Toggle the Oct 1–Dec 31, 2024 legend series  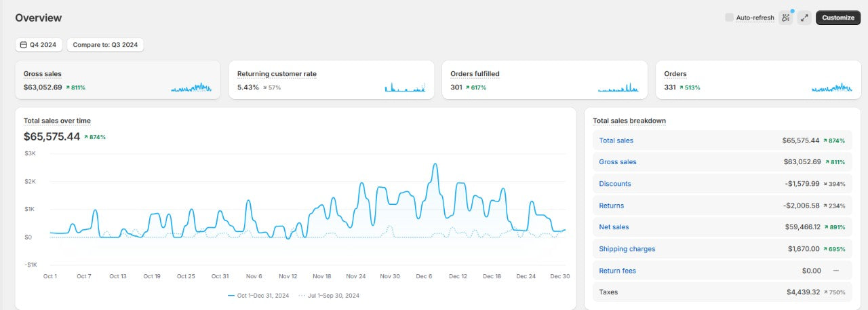260,296
